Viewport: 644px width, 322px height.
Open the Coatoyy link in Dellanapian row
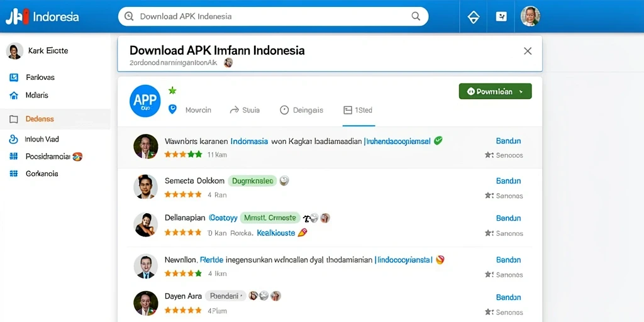click(x=223, y=218)
